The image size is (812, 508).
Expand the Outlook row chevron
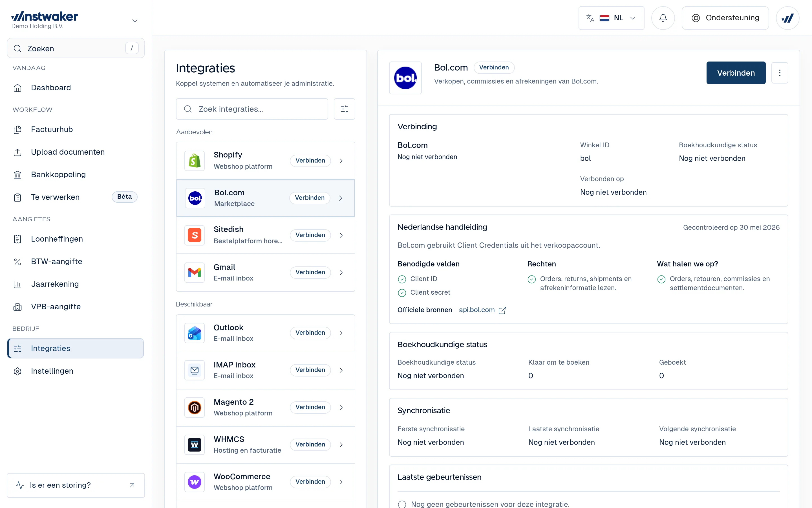tap(341, 333)
